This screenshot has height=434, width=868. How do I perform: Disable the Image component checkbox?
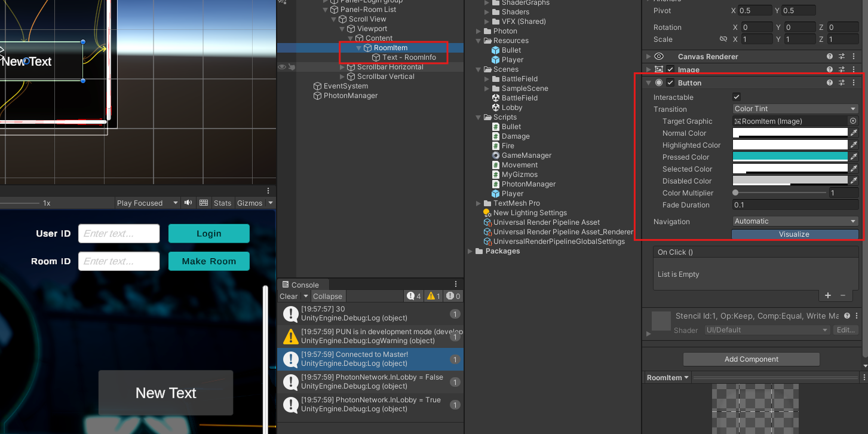(670, 70)
